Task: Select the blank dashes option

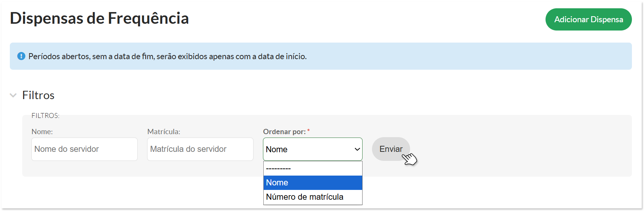Action: click(313, 168)
